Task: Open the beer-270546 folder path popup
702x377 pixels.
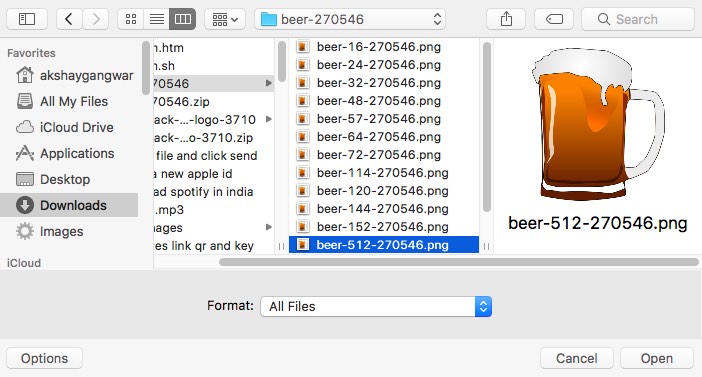Action: coord(350,19)
